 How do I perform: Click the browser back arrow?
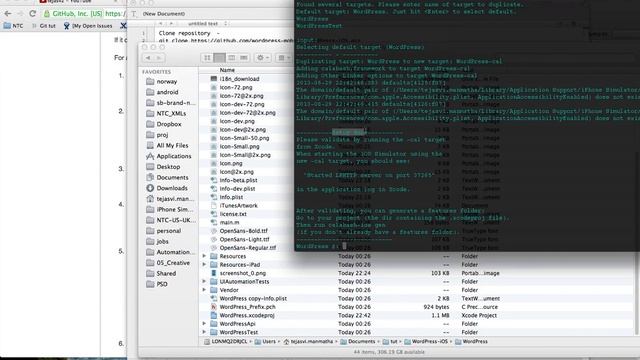[x=8, y=13]
